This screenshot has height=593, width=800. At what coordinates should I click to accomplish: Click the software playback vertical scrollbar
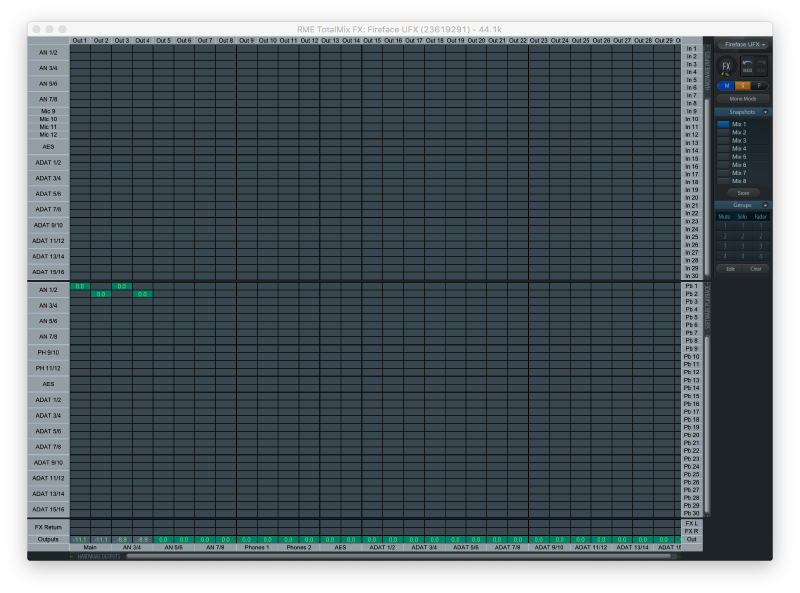click(707, 424)
